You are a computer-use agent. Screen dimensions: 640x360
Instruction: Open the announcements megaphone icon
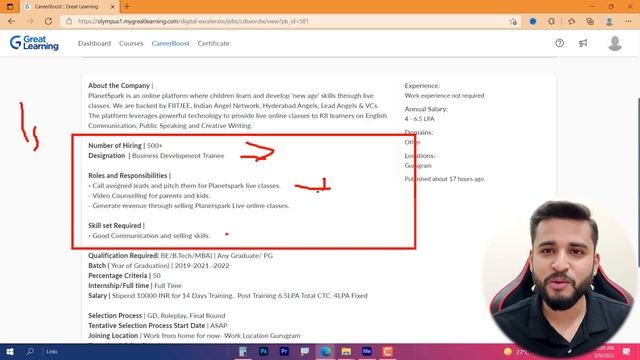coord(583,43)
